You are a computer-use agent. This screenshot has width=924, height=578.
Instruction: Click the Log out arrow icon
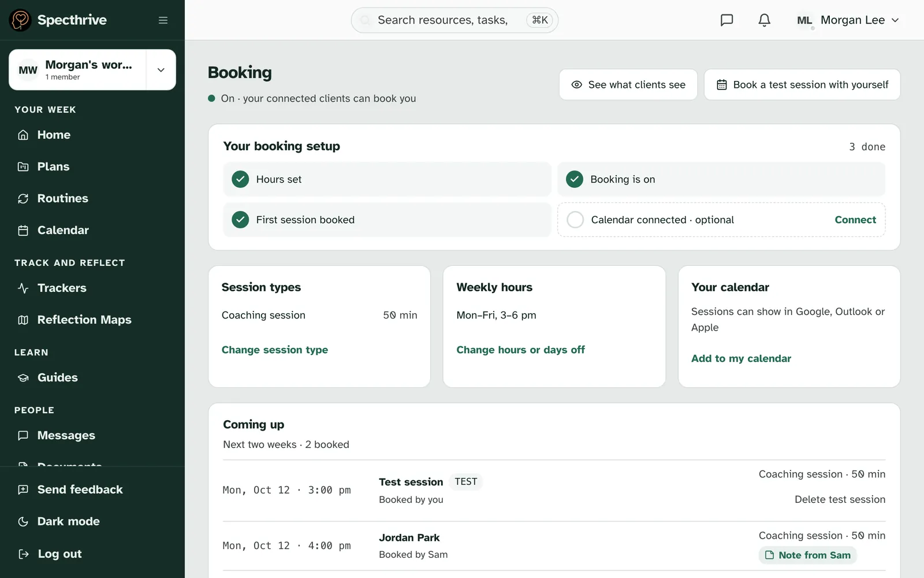click(x=23, y=554)
